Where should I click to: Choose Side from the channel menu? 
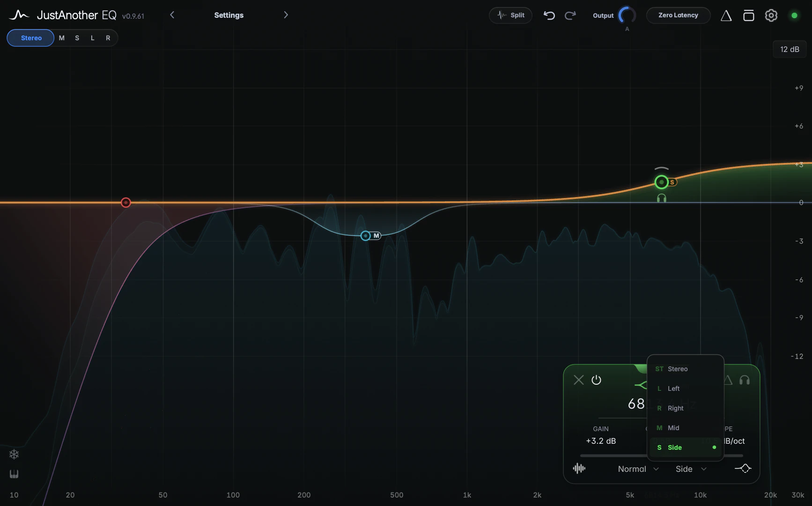coord(685,447)
